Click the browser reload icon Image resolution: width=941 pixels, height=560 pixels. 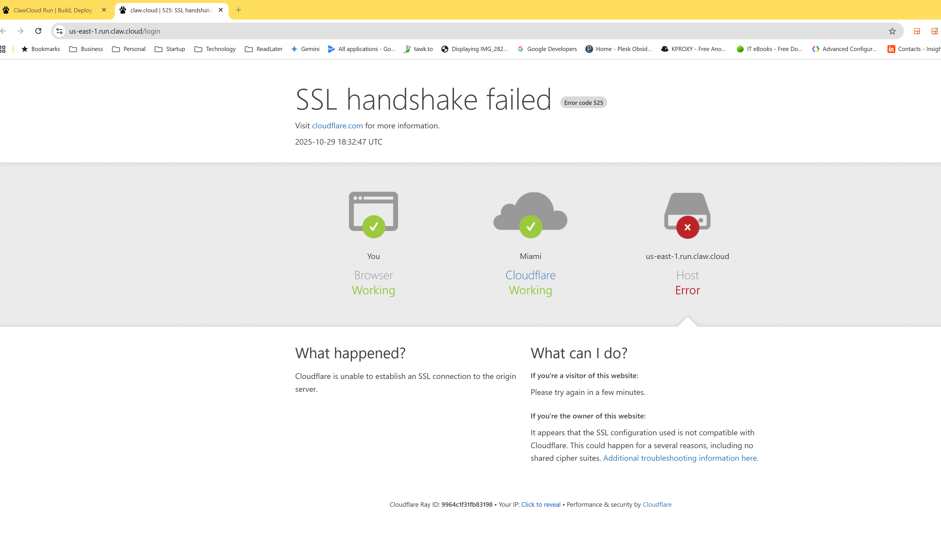coord(38,31)
